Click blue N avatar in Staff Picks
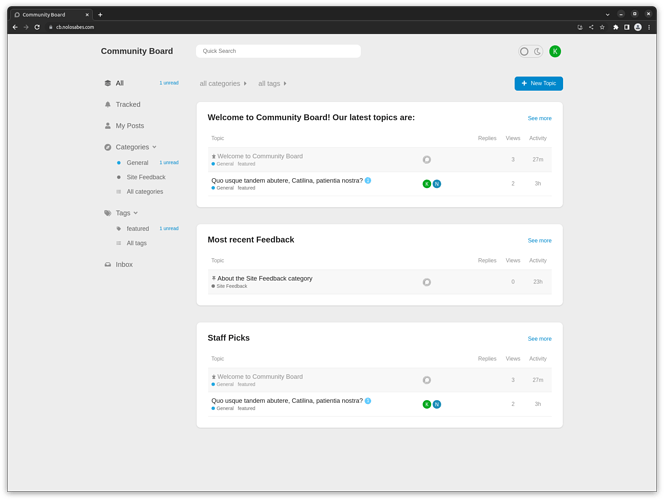The width and height of the screenshot is (664, 500). tap(437, 404)
